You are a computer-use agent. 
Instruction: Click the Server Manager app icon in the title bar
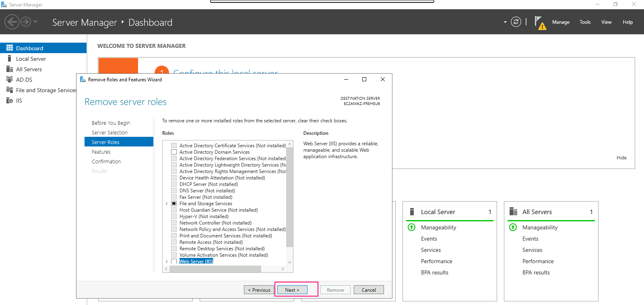tap(4, 4)
